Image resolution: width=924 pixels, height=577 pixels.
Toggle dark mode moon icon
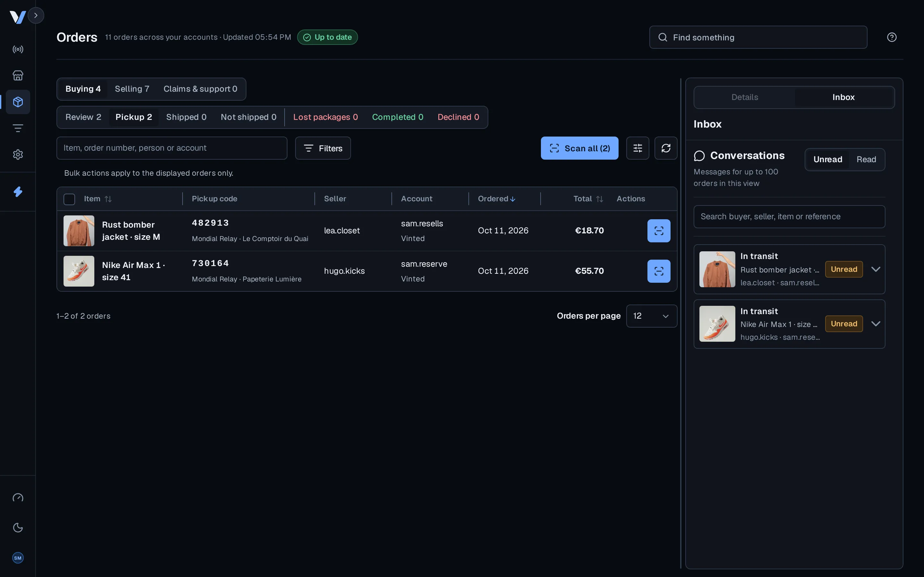coord(18,528)
